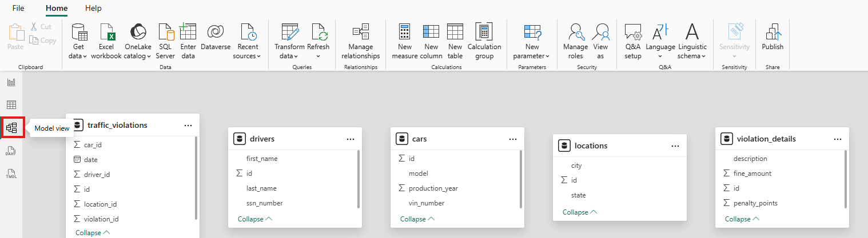This screenshot has height=238, width=868.
Task: Click the cars table scrollbar
Action: click(521, 180)
